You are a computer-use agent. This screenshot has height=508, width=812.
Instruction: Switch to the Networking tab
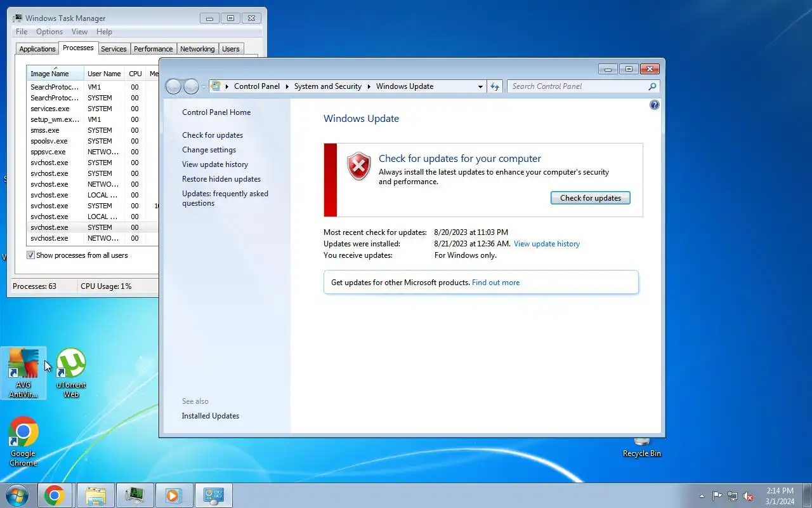(197, 49)
